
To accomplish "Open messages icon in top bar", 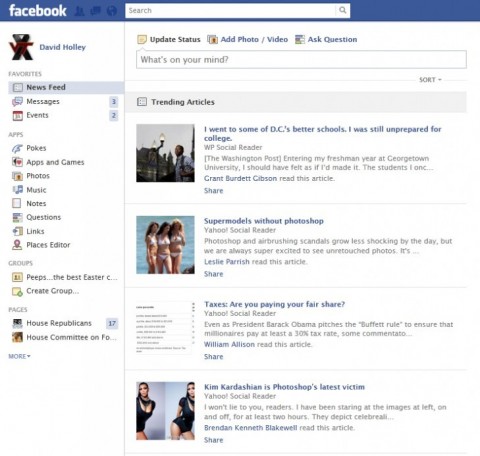I will click(95, 11).
